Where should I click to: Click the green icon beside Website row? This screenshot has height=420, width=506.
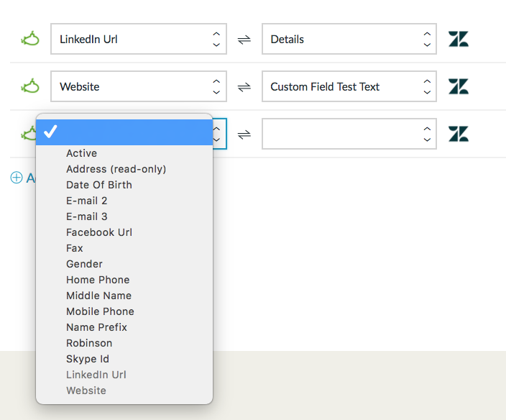30,86
